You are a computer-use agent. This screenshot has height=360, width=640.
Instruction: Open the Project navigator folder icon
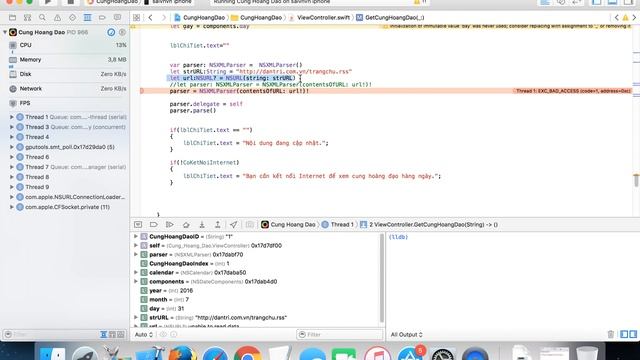tap(13, 18)
